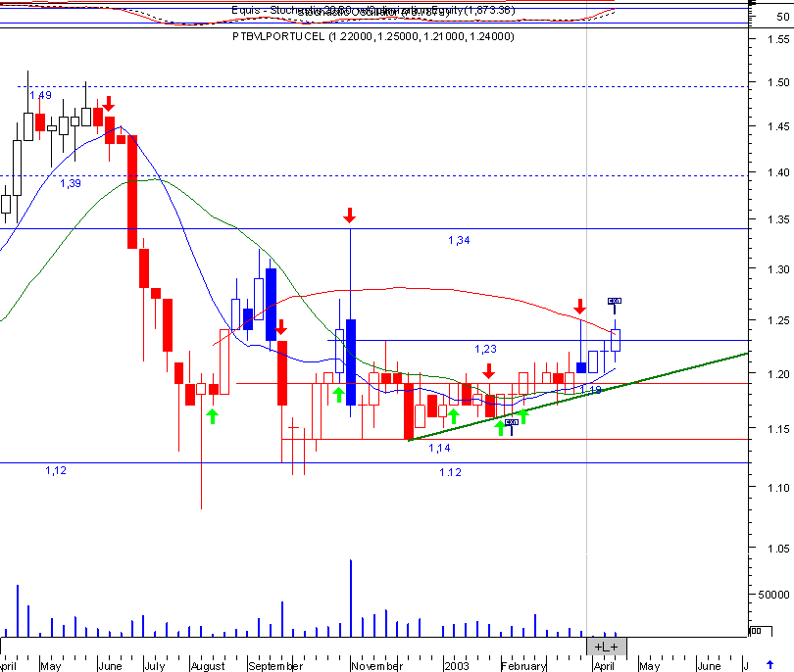
Task: Select the PTBVLPORTUCEL price title text
Action: [x=373, y=36]
